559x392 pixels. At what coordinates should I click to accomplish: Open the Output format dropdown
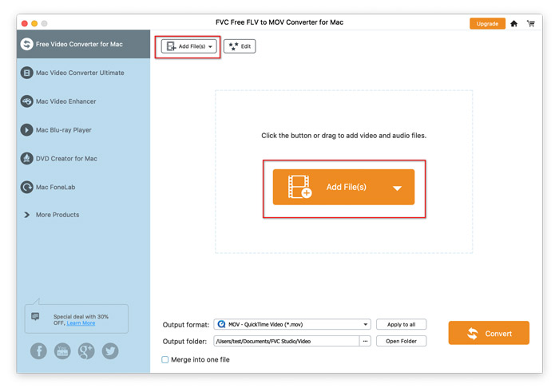[292, 324]
